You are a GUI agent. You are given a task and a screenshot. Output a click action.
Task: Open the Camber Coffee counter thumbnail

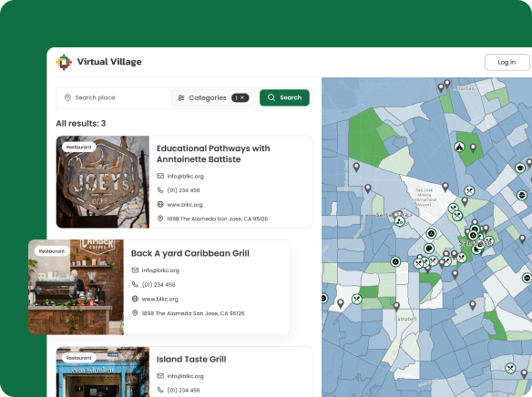coord(76,287)
